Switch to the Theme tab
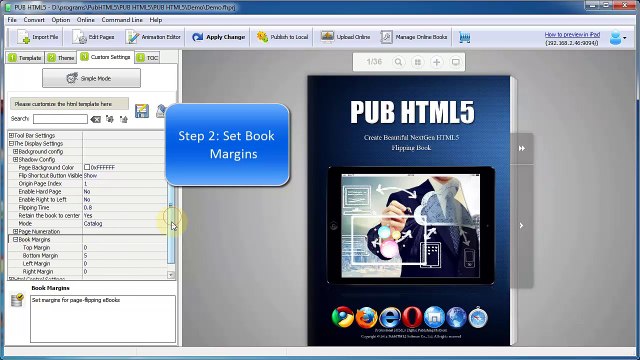 click(60, 58)
